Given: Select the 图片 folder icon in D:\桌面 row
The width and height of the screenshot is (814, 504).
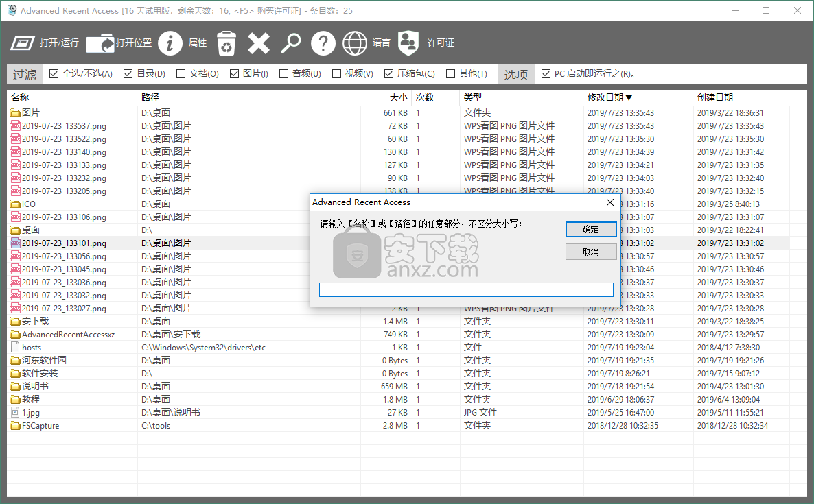Looking at the screenshot, I should pos(15,112).
